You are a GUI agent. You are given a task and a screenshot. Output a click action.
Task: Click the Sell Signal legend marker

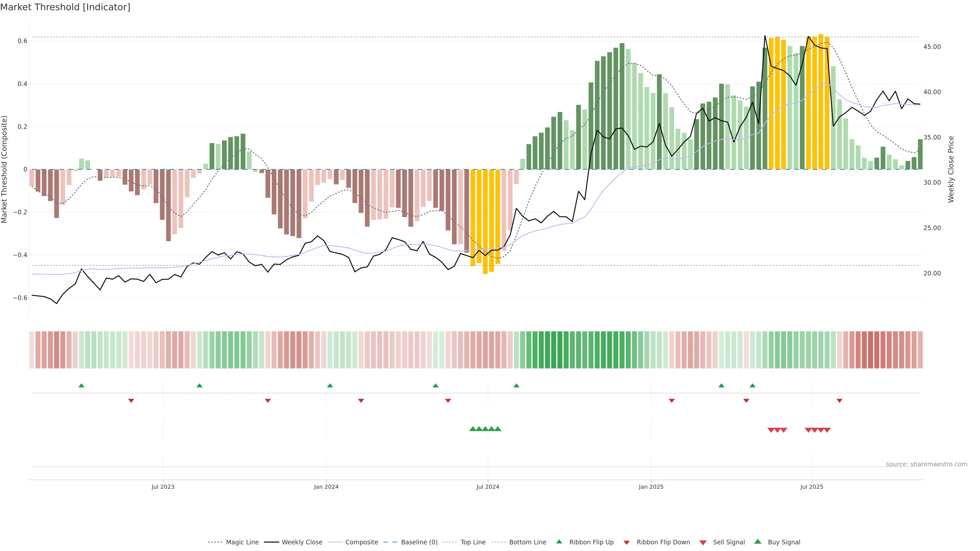(703, 542)
